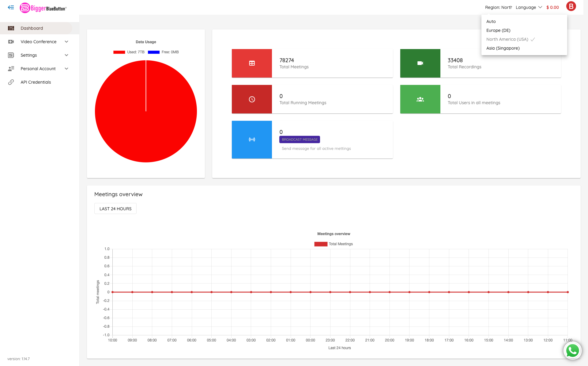The height and width of the screenshot is (366, 588).
Task: Open the user avatar B menu
Action: tap(571, 6)
